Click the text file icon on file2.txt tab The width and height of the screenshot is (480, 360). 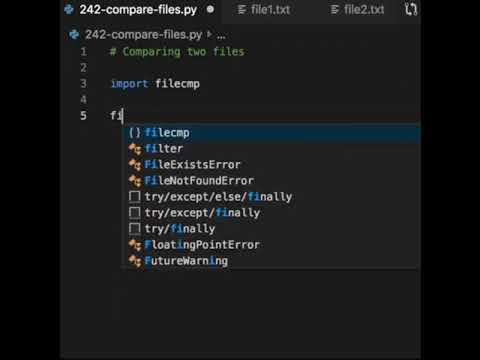(334, 10)
